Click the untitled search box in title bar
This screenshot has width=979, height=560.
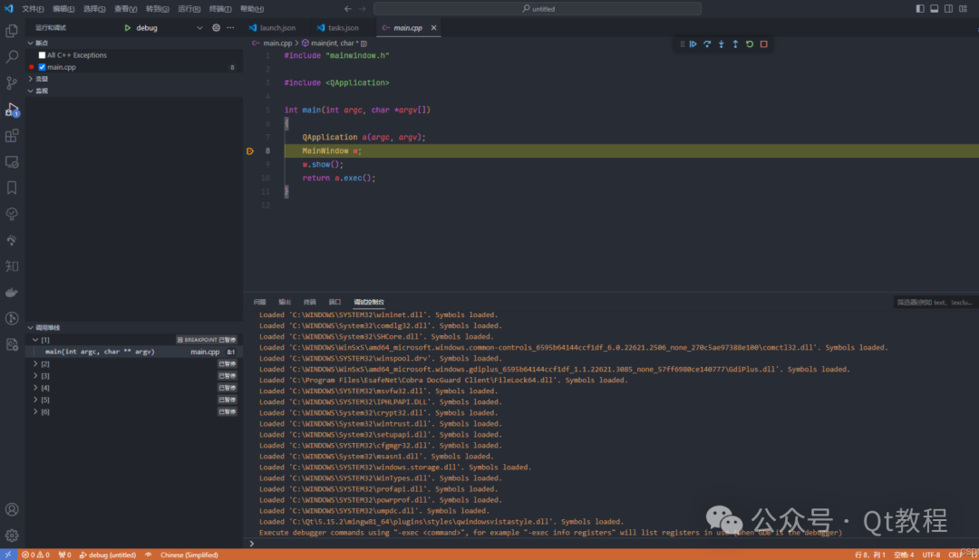click(538, 9)
